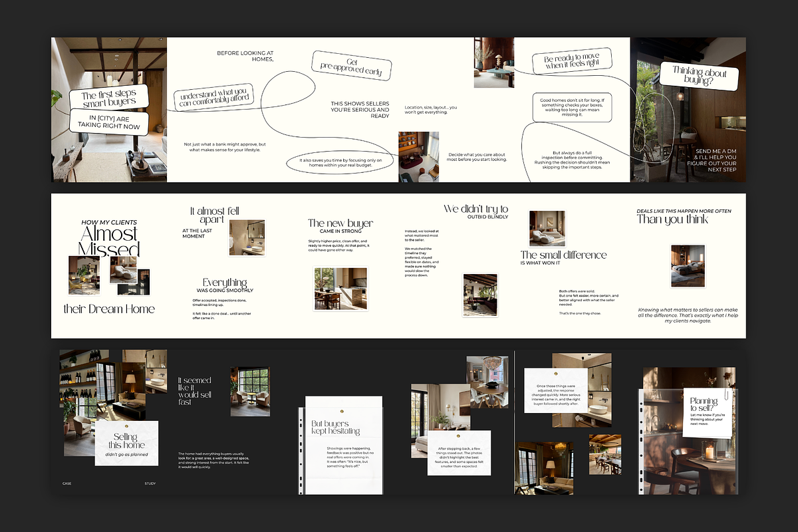Click 'It seemed like it would sell fast' heading

pyautogui.click(x=195, y=391)
